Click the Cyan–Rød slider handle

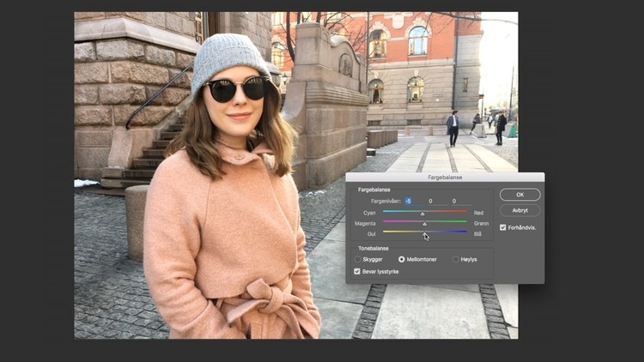(422, 214)
